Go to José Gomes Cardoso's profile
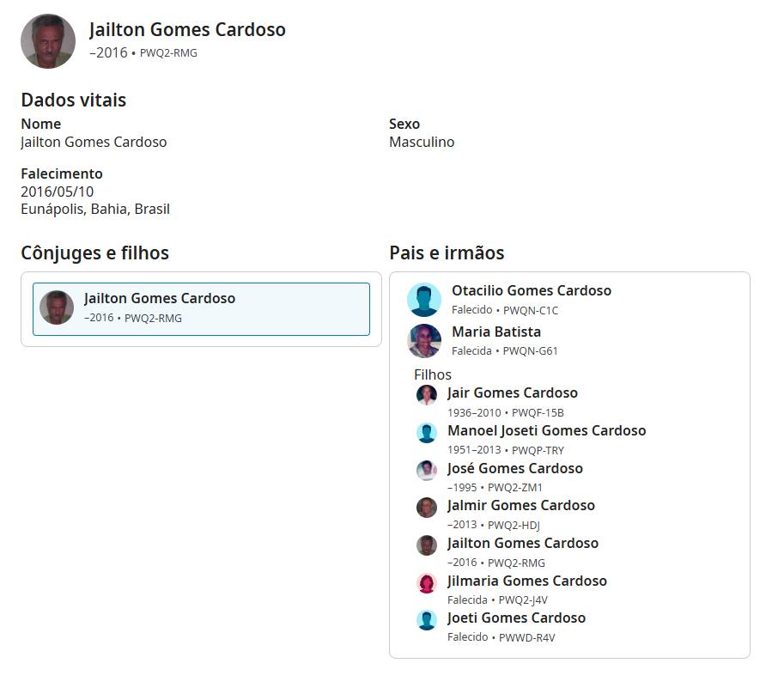Viewport: 772px width, 700px height. (514, 468)
